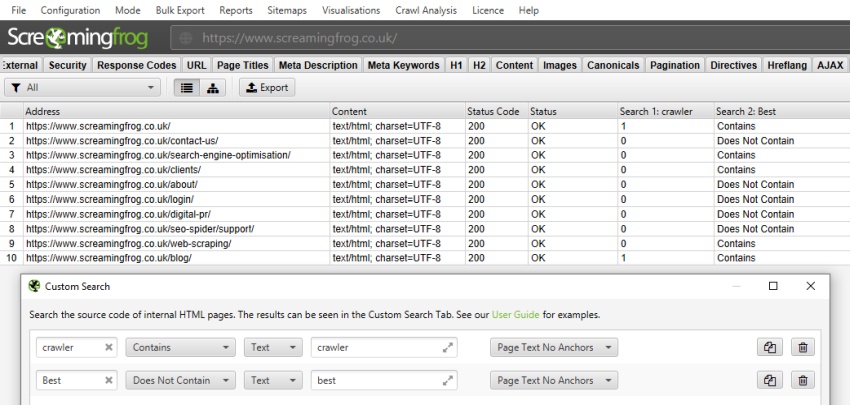
Task: Open the Mode menu
Action: [128, 10]
